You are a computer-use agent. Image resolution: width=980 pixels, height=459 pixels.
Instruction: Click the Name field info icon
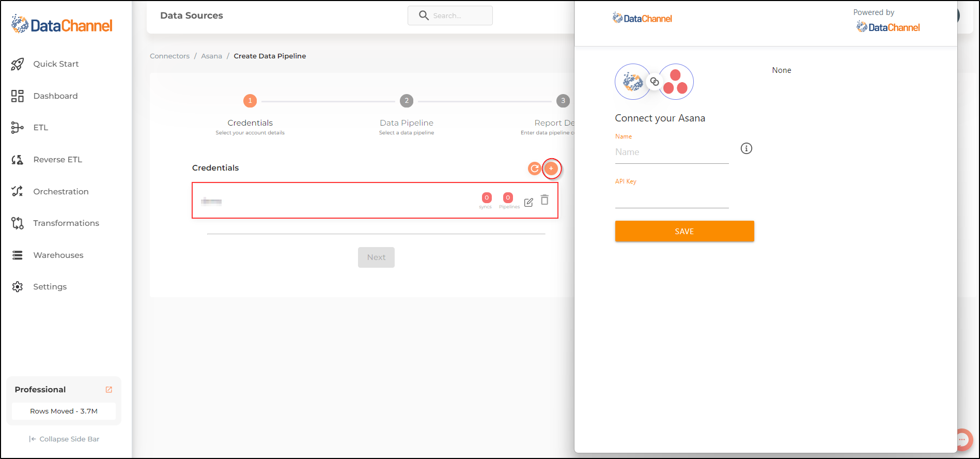(746, 148)
